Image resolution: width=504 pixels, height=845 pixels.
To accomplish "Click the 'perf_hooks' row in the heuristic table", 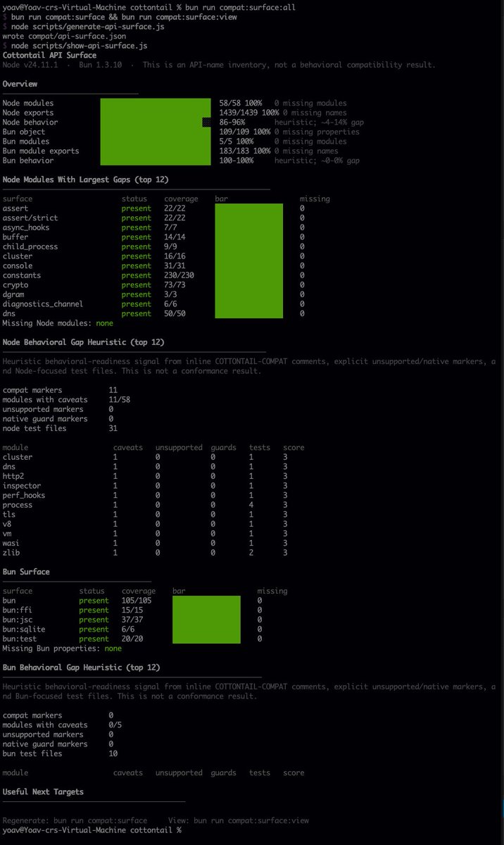I will tap(144, 495).
